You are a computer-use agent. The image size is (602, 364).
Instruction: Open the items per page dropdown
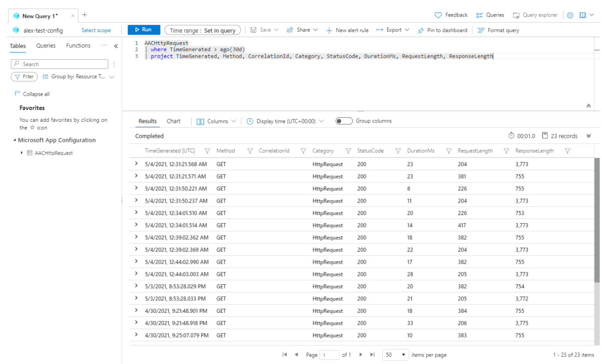click(395, 354)
